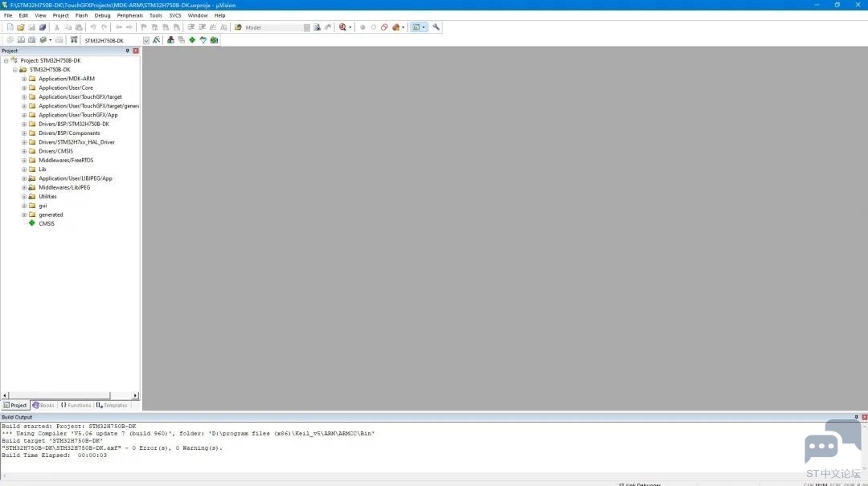Pin the Build Output panel
Image resolution: width=868 pixels, height=486 pixels.
pos(856,418)
